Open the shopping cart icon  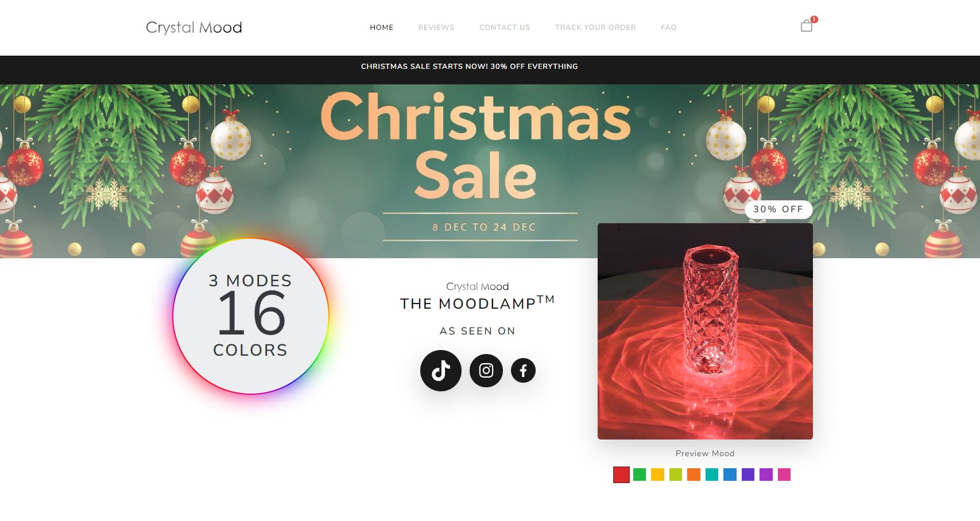tap(807, 25)
